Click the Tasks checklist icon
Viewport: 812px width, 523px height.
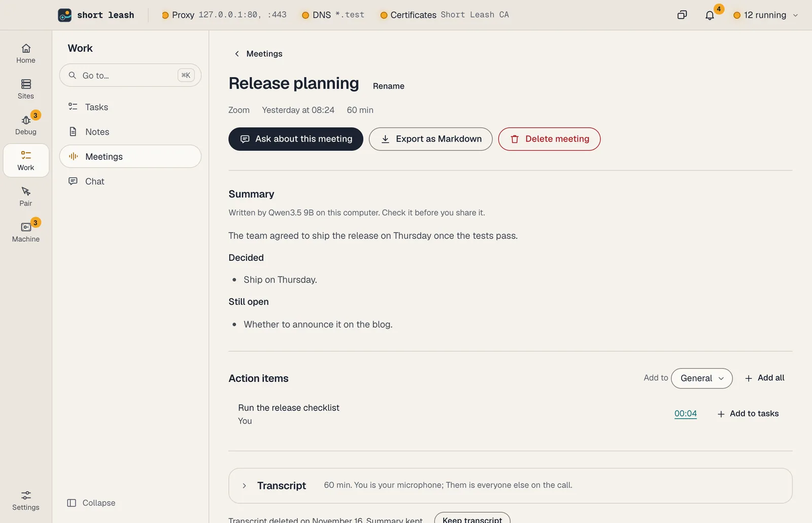73,107
